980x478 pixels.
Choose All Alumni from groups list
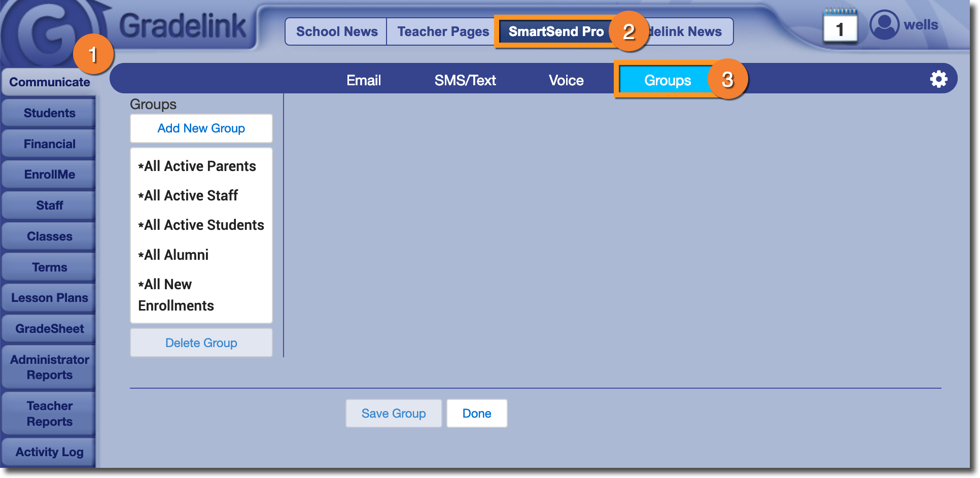[x=176, y=255]
